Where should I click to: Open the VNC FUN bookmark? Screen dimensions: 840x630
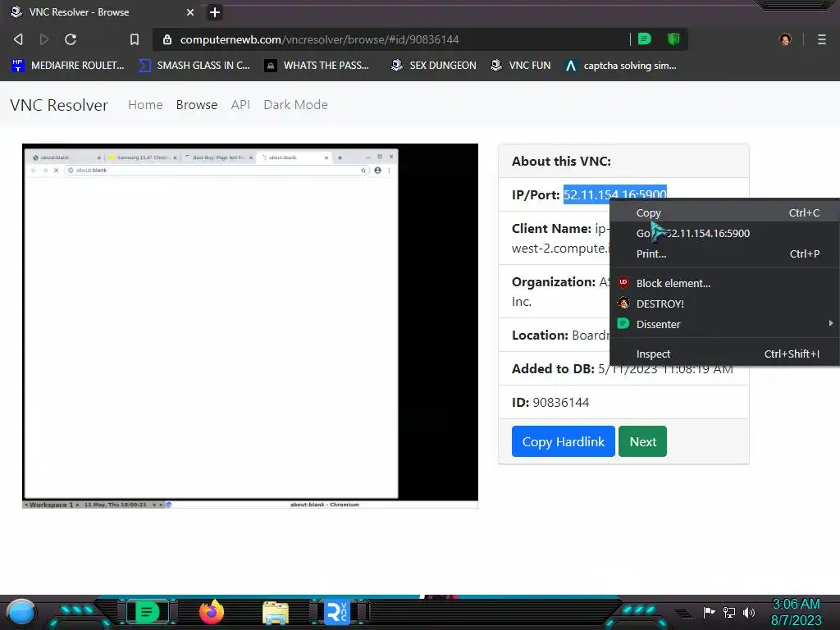pyautogui.click(x=521, y=66)
